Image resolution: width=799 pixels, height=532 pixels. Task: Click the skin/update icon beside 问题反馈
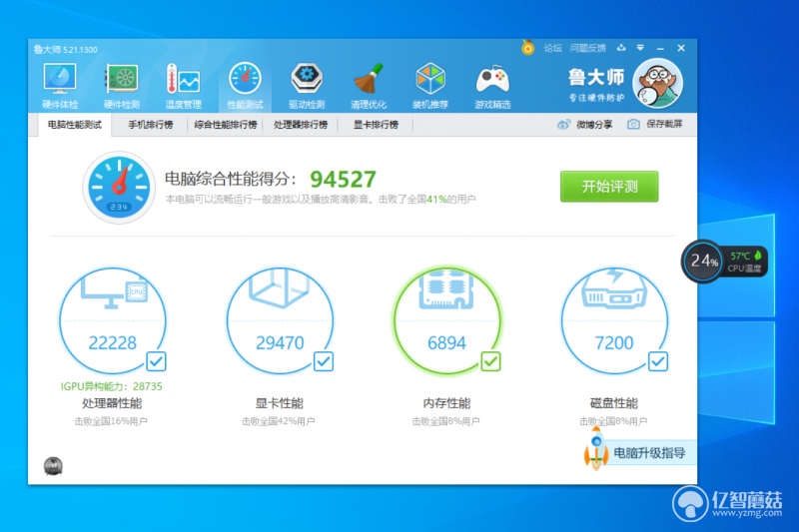click(621, 48)
